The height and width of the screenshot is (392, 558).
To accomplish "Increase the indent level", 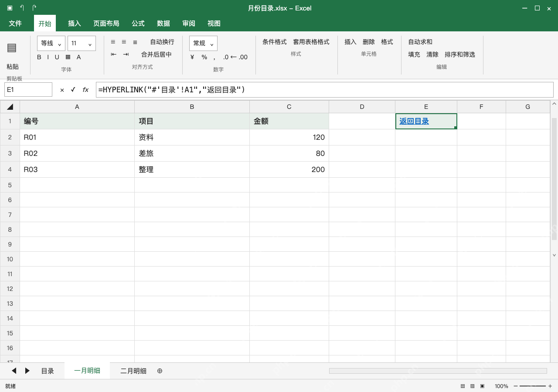I will pyautogui.click(x=126, y=54).
